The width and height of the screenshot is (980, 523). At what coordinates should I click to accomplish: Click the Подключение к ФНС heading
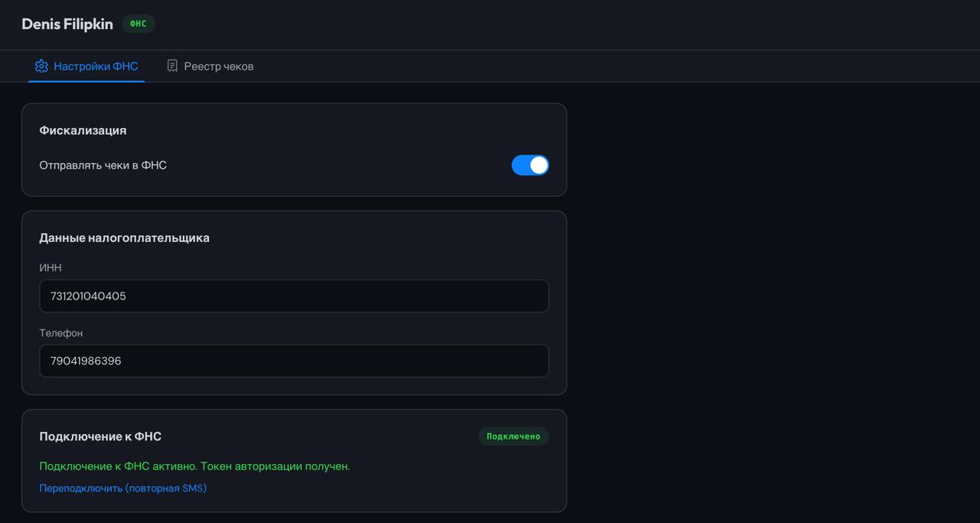(100, 436)
